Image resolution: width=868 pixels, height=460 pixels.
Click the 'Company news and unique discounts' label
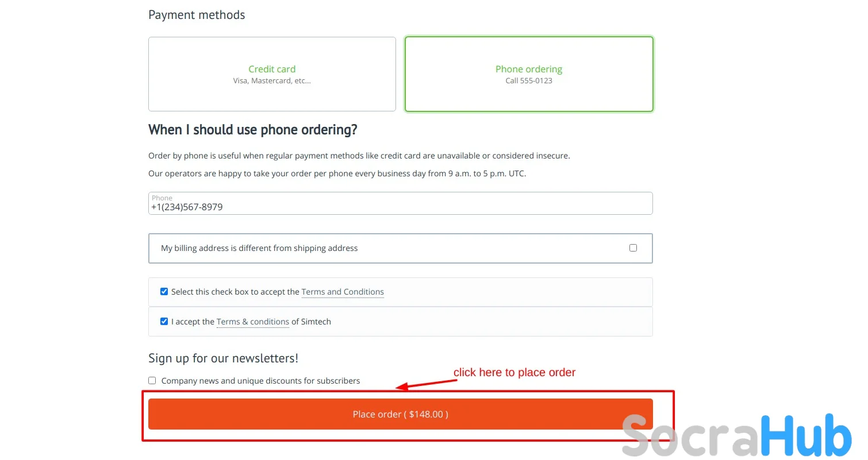(260, 381)
